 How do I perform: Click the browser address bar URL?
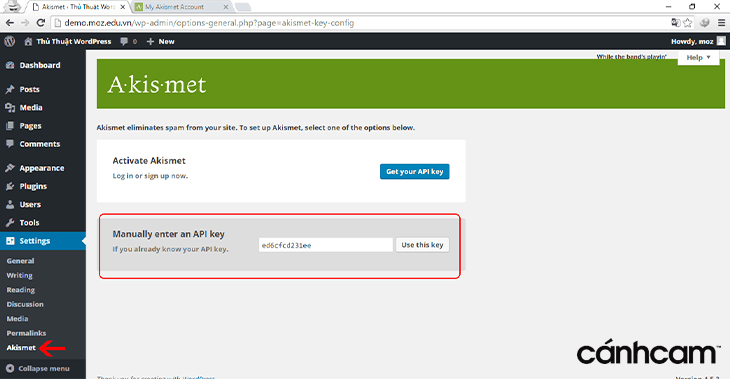click(x=209, y=23)
